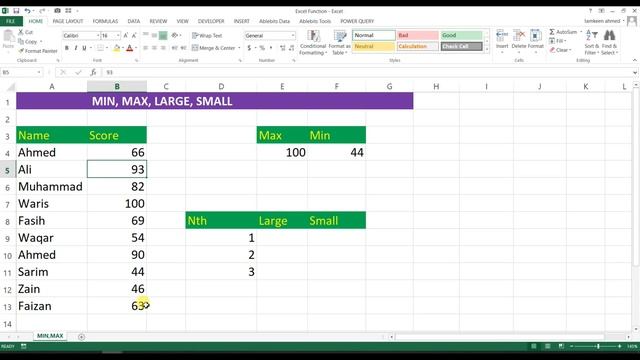Screen dimensions: 640x360
Task: Expand the formula bar chevron
Action: tap(635, 73)
